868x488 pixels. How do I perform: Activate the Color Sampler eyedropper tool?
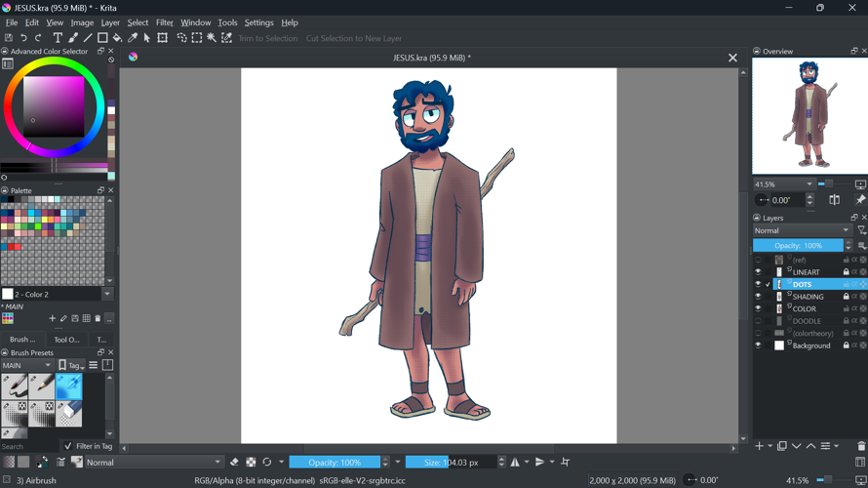pyautogui.click(x=133, y=38)
